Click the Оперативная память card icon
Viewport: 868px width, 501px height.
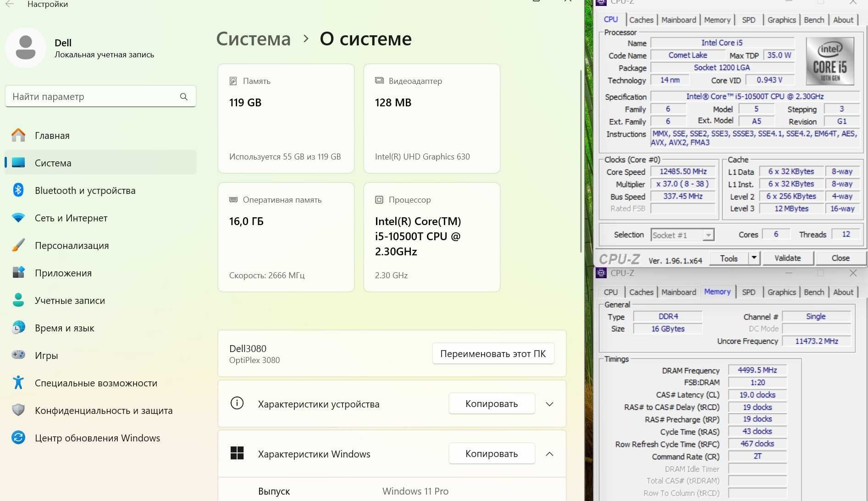tap(233, 200)
